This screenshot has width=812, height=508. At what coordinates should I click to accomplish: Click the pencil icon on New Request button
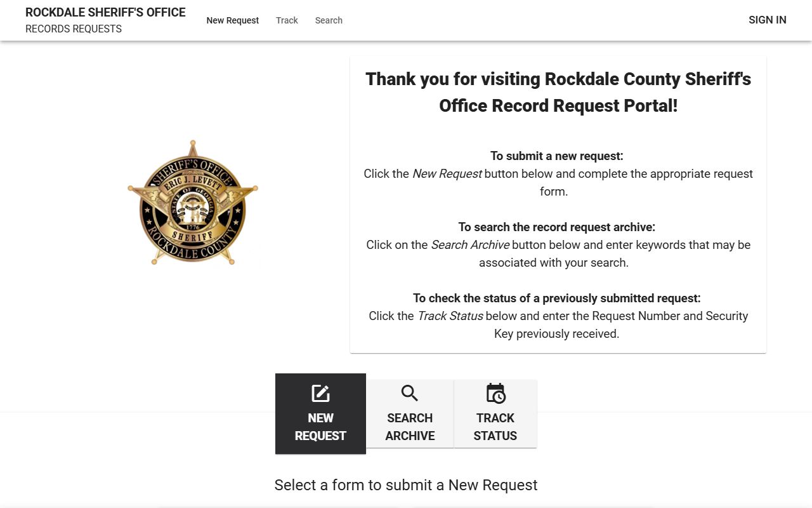pos(320,394)
